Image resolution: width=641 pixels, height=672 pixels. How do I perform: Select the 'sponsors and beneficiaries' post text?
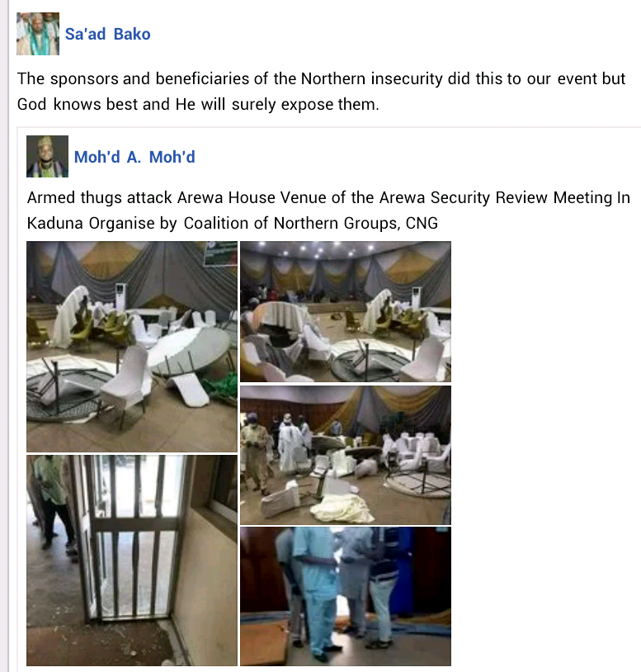pyautogui.click(x=321, y=92)
